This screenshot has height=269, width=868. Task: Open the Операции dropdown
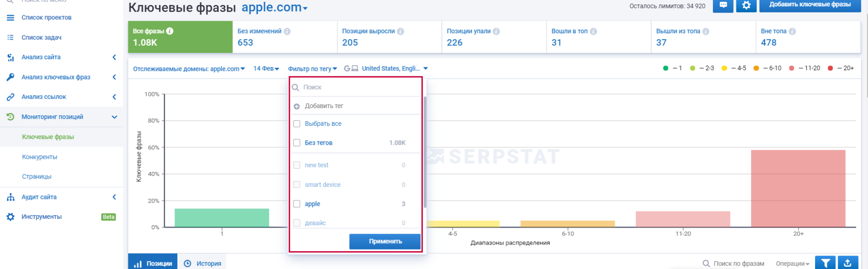(792, 264)
